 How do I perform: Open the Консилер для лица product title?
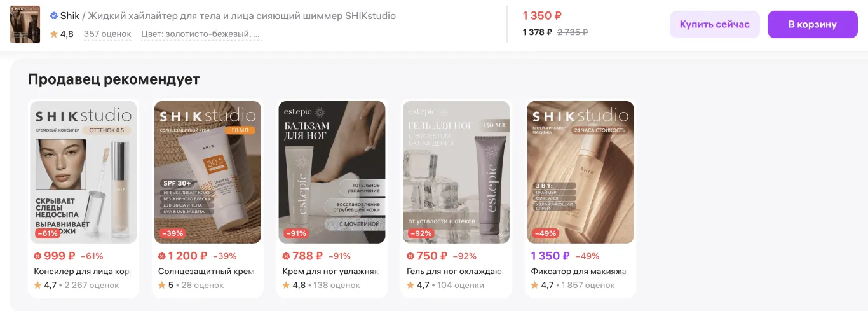click(x=82, y=272)
